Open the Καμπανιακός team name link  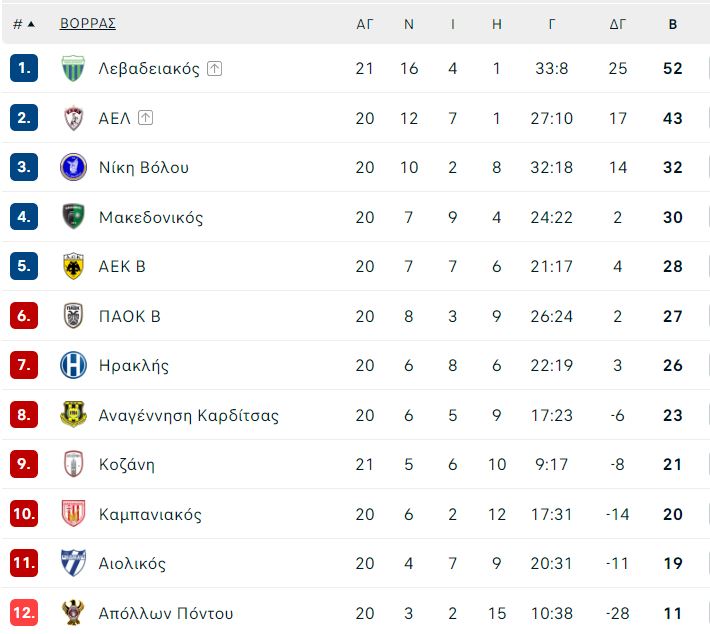pyautogui.click(x=150, y=514)
